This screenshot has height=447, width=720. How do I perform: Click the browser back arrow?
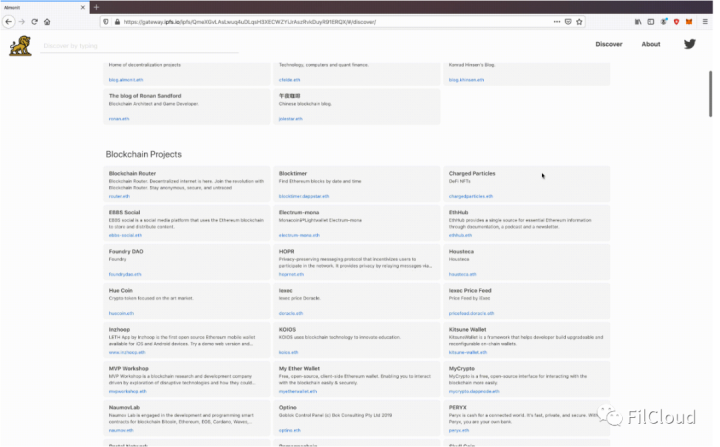coord(8,22)
